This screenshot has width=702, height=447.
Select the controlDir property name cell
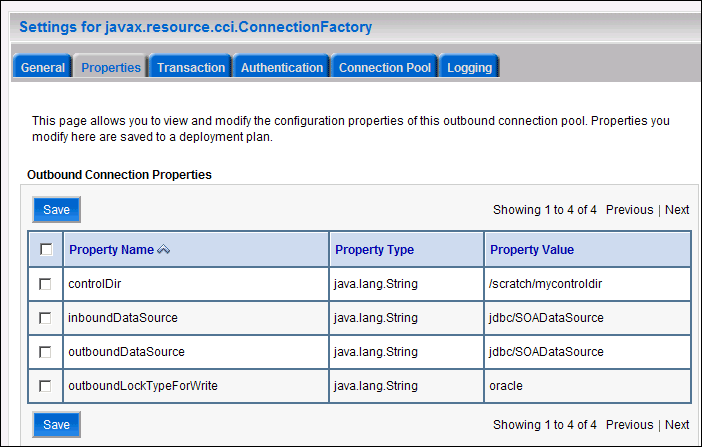click(196, 284)
